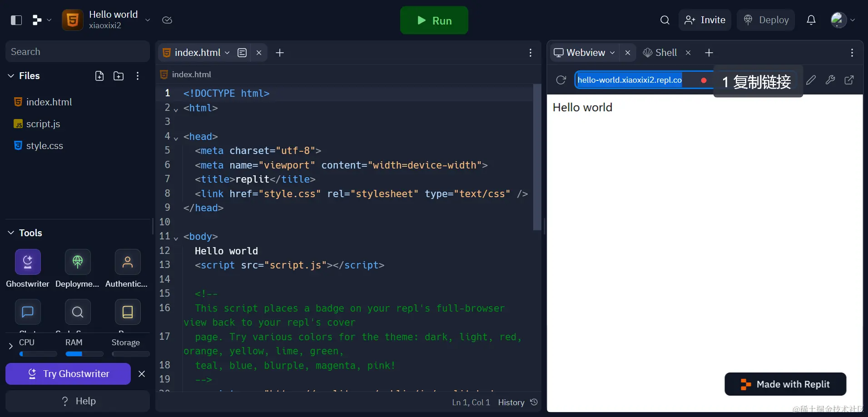Click the search magnifier in top bar
The height and width of the screenshot is (417, 868).
pos(665,20)
